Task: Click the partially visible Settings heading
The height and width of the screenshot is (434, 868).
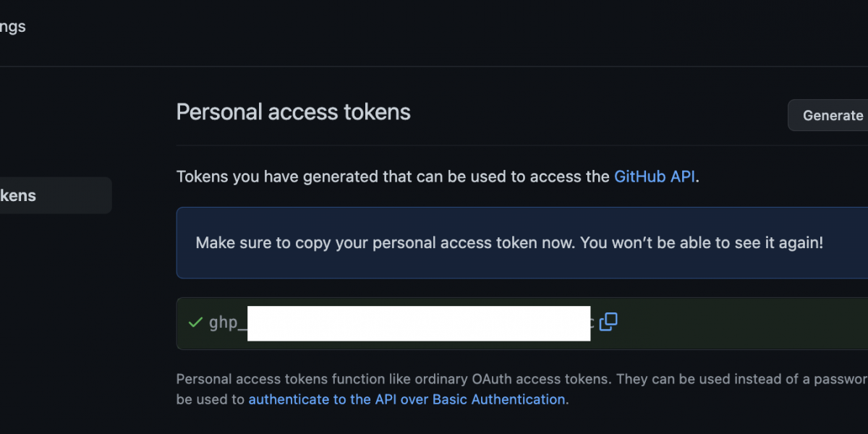Action: (13, 27)
